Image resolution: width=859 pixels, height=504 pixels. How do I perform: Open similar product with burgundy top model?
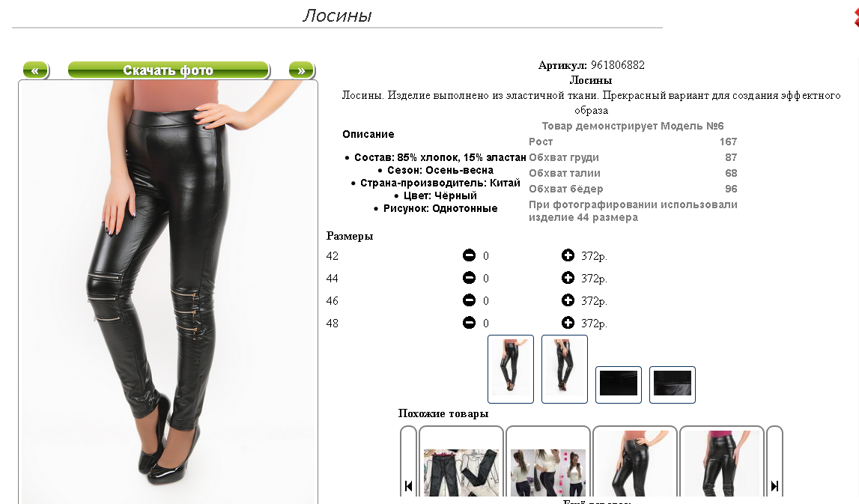click(x=721, y=466)
